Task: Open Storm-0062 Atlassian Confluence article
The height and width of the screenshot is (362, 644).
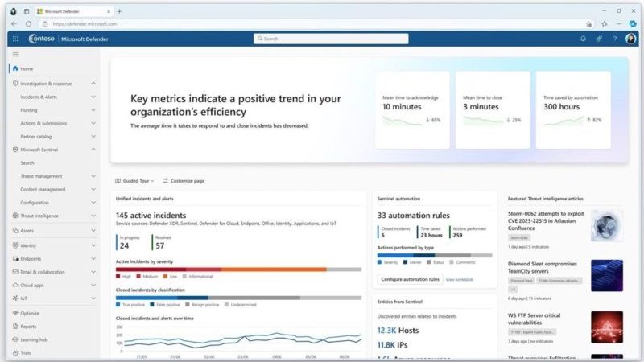Action: 546,220
